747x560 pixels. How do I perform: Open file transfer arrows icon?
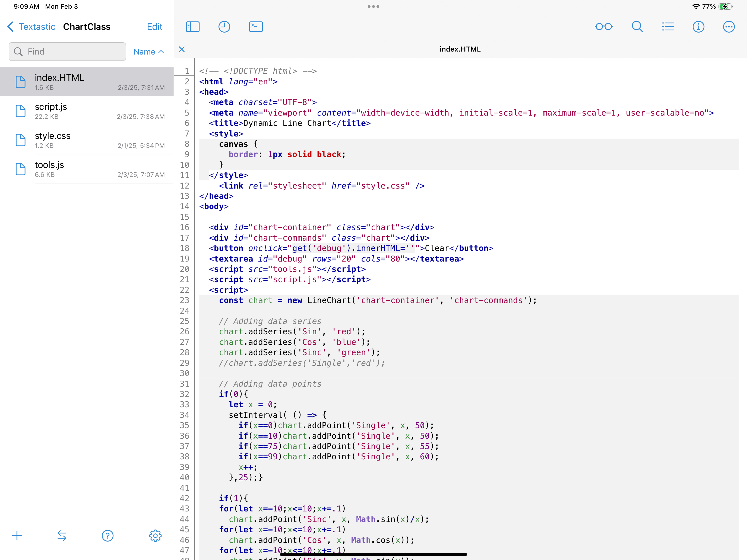(62, 535)
